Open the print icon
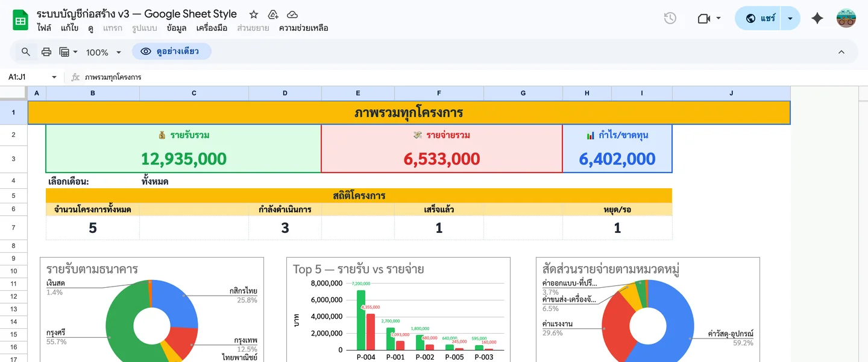This screenshot has width=868, height=362. pyautogui.click(x=46, y=52)
